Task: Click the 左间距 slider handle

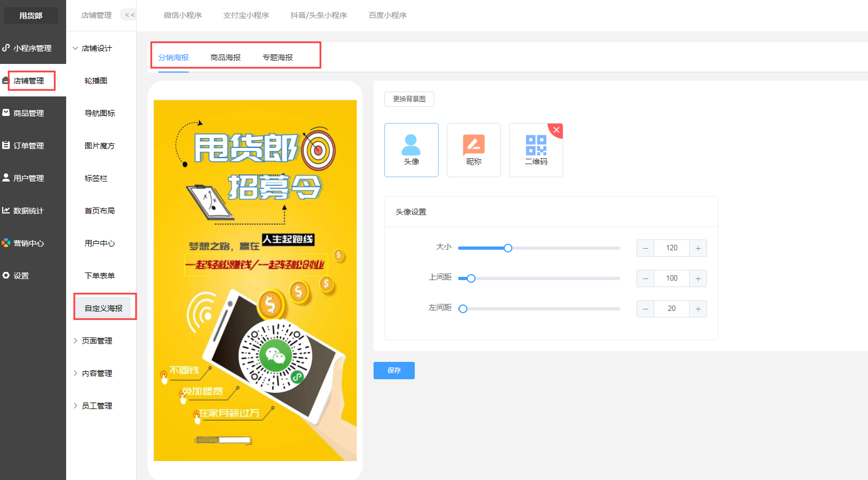Action: (x=463, y=309)
